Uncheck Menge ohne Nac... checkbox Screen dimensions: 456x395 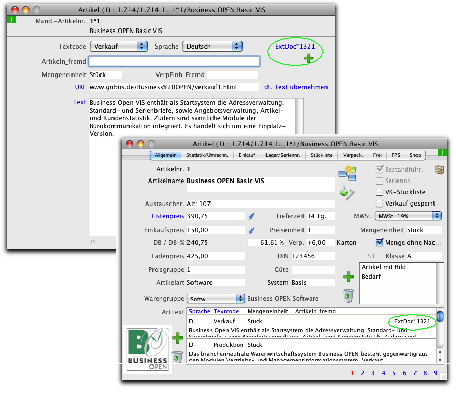[379, 242]
